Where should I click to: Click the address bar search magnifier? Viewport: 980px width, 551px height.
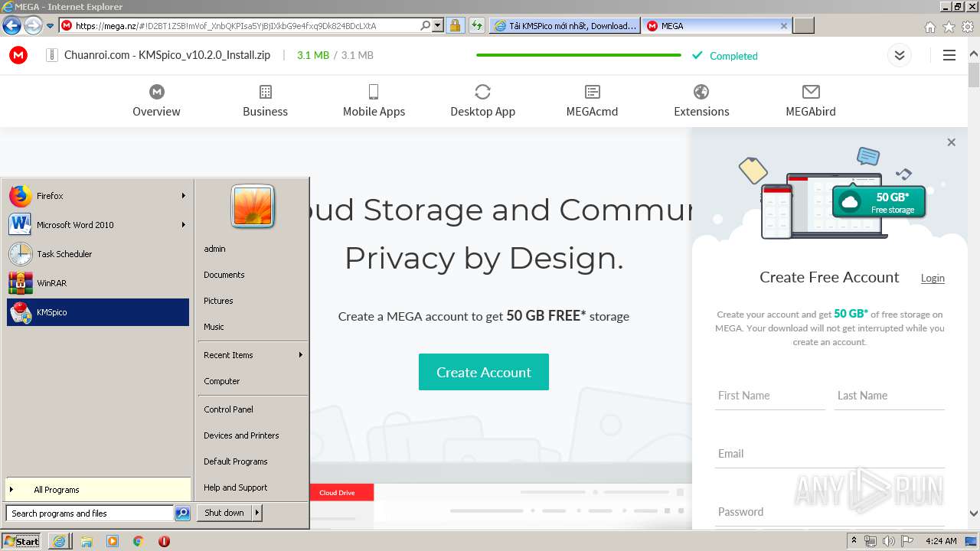(x=426, y=25)
